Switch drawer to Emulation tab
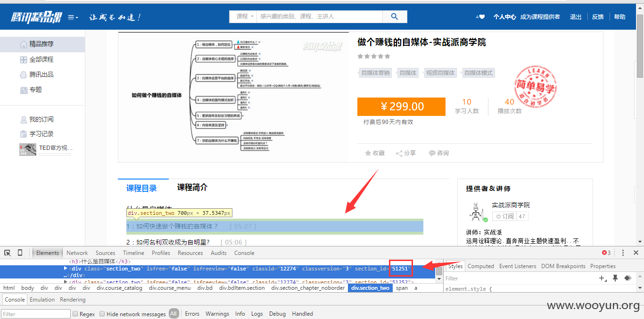 (42, 300)
